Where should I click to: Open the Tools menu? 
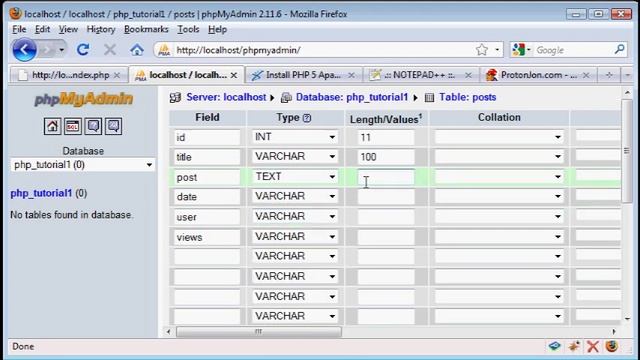pos(188,29)
